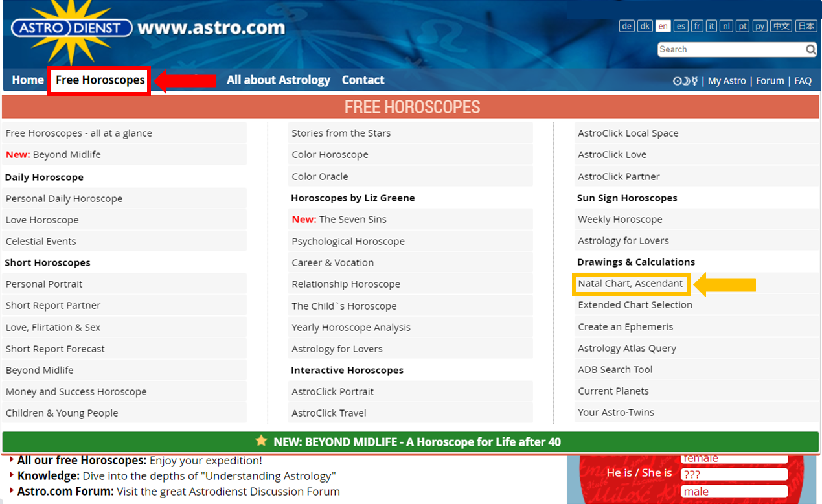Open Celestial Events
822x504 pixels.
point(124,241)
